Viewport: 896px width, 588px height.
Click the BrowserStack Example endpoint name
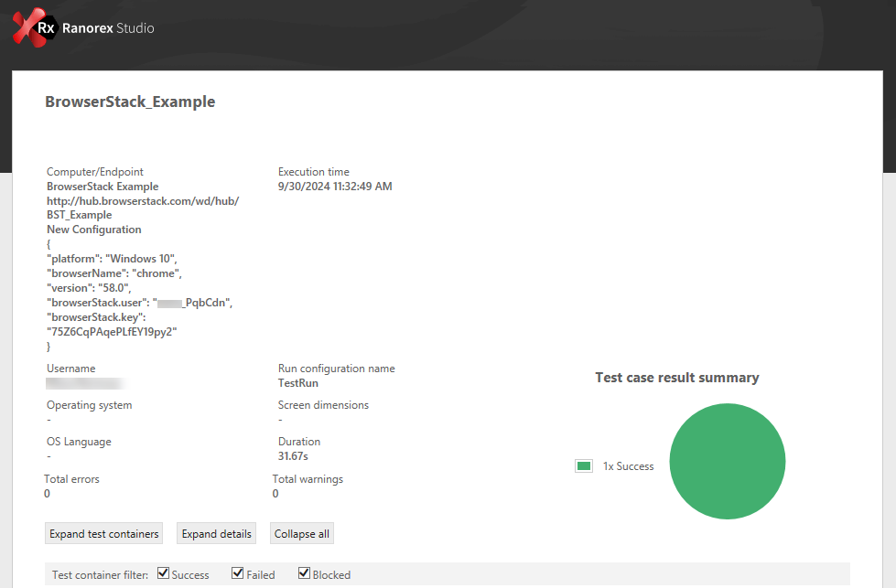click(103, 187)
